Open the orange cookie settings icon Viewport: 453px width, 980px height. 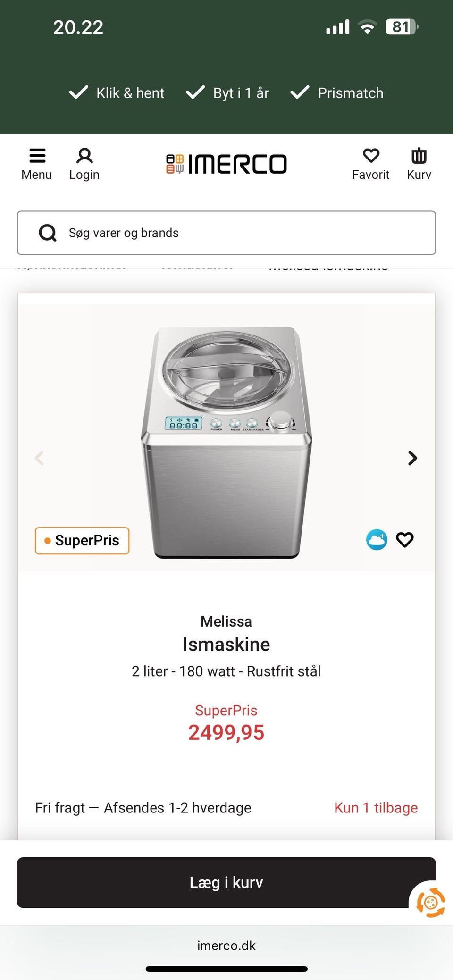[x=430, y=903]
